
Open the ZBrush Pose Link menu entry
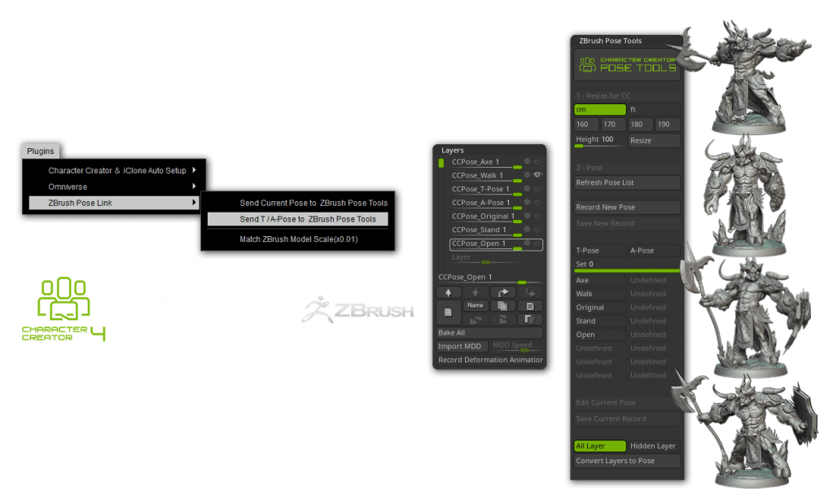[x=114, y=203]
